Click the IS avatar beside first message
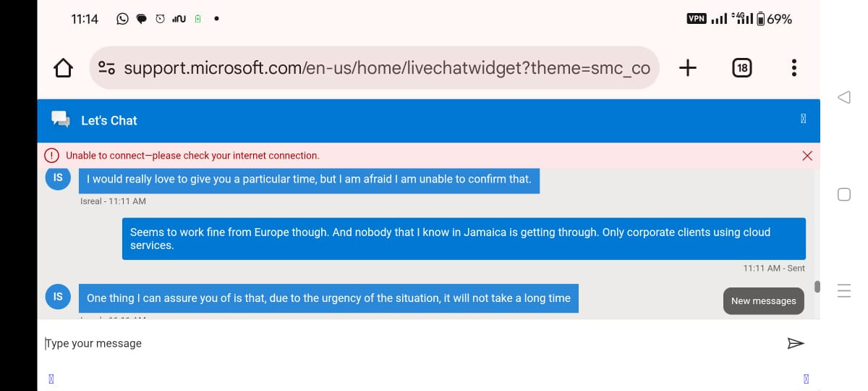 coord(58,178)
